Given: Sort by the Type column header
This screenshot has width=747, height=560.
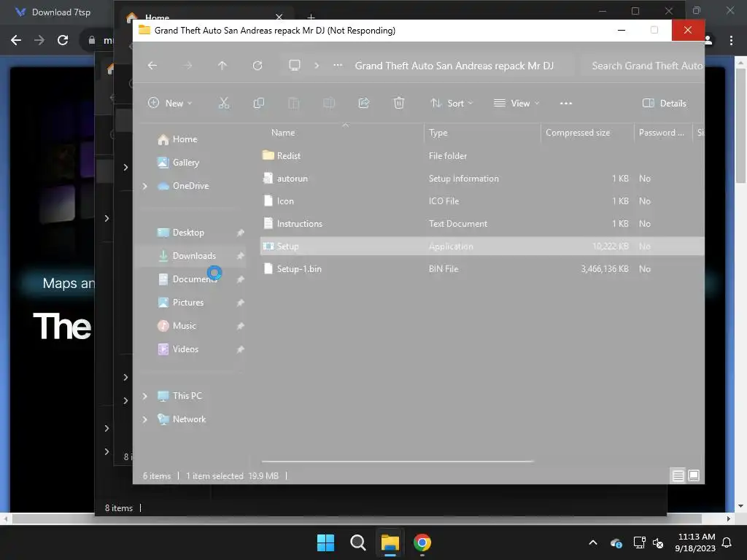Looking at the screenshot, I should pyautogui.click(x=438, y=133).
